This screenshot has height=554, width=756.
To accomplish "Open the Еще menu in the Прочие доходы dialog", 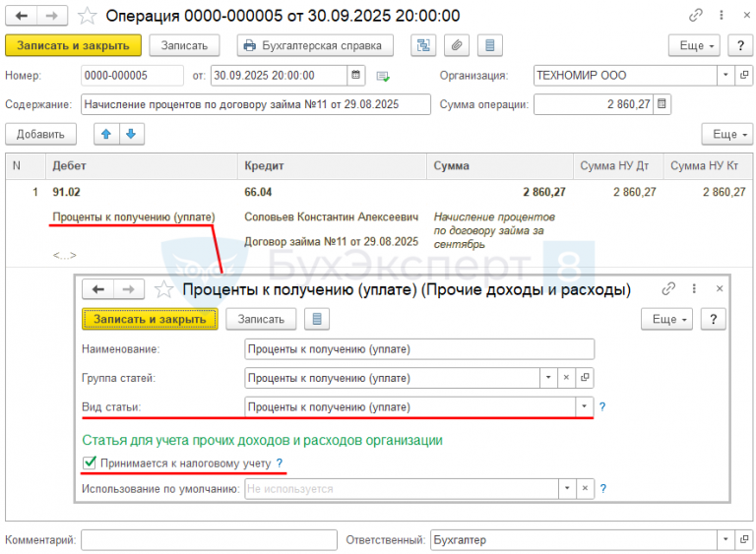I will pyautogui.click(x=666, y=319).
